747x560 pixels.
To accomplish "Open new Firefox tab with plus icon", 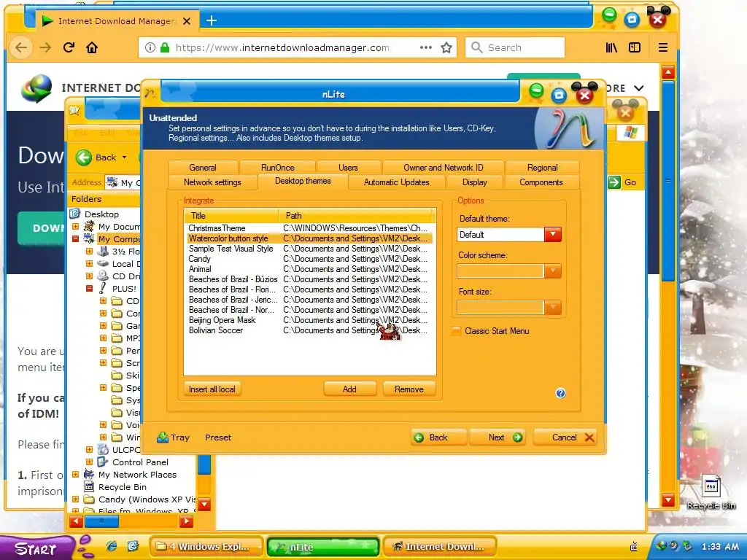I will pos(212,20).
